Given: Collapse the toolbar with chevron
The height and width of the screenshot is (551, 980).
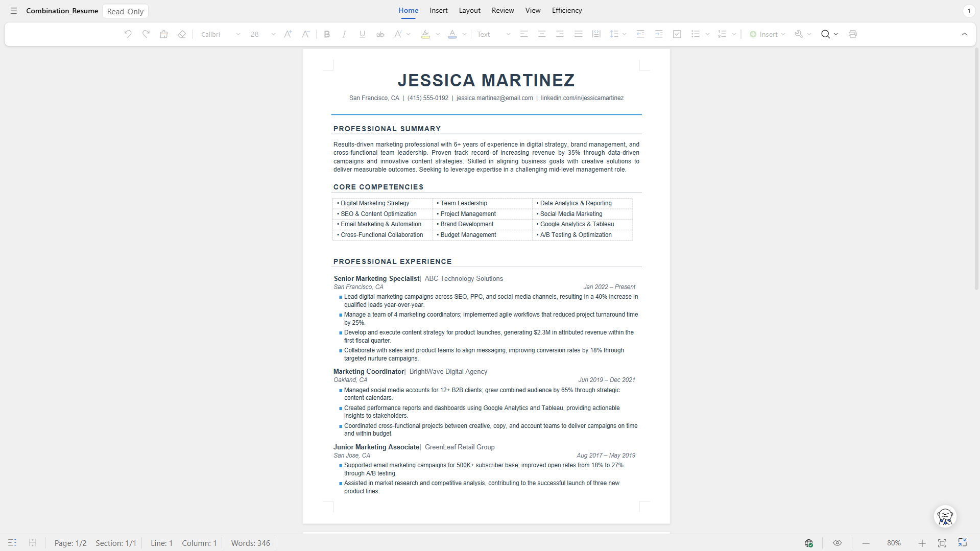Looking at the screenshot, I should click(x=964, y=34).
